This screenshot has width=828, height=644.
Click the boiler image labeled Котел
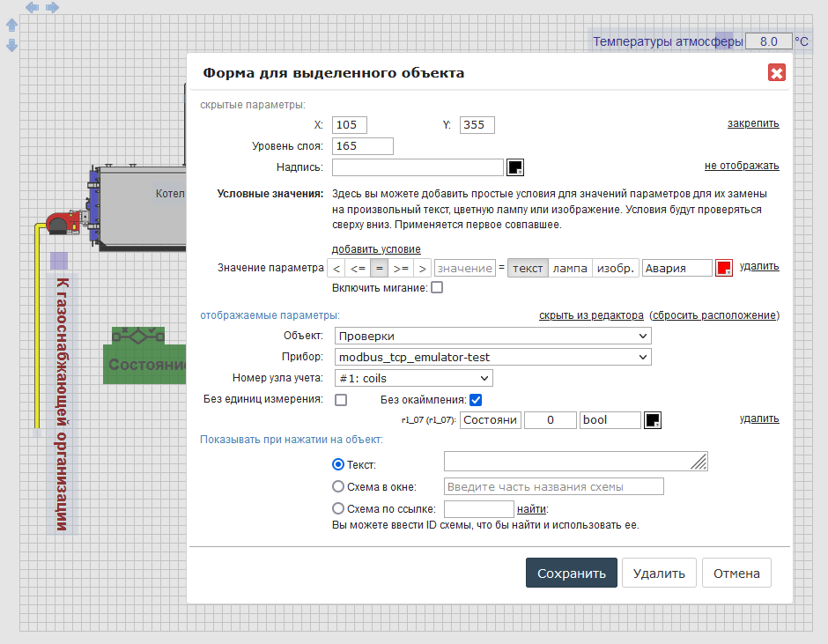141,207
